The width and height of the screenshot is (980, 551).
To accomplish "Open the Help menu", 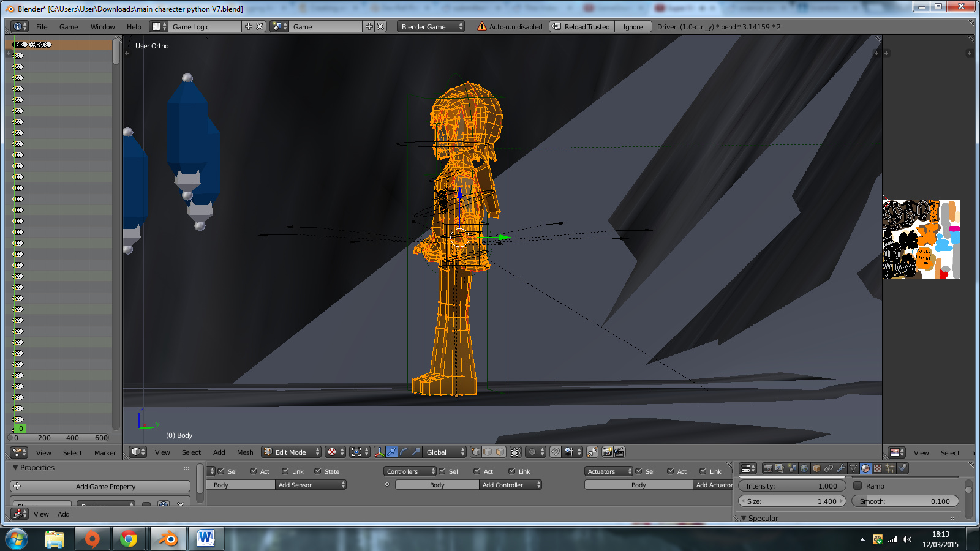I will click(x=134, y=26).
